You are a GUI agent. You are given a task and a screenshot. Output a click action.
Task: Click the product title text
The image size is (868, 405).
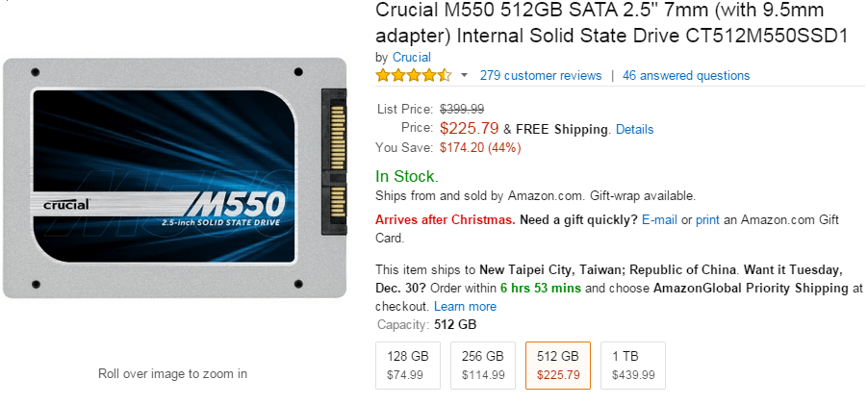tap(611, 24)
